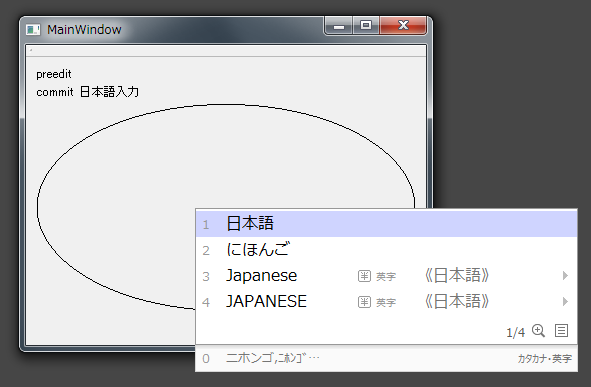Viewport: 591px width, 387px height.
Task: Select candidate 1 日本語
Action: [x=386, y=224]
